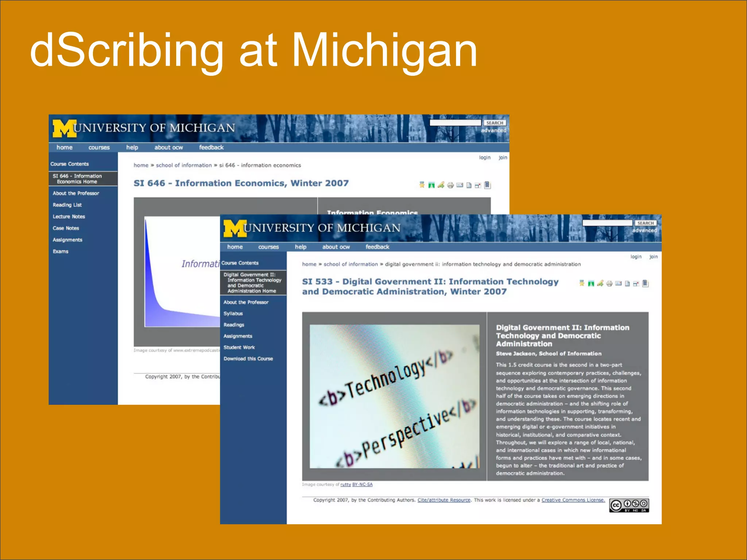Click document page icon on SI 646 page
This screenshot has width=747, height=560.
pyautogui.click(x=469, y=185)
